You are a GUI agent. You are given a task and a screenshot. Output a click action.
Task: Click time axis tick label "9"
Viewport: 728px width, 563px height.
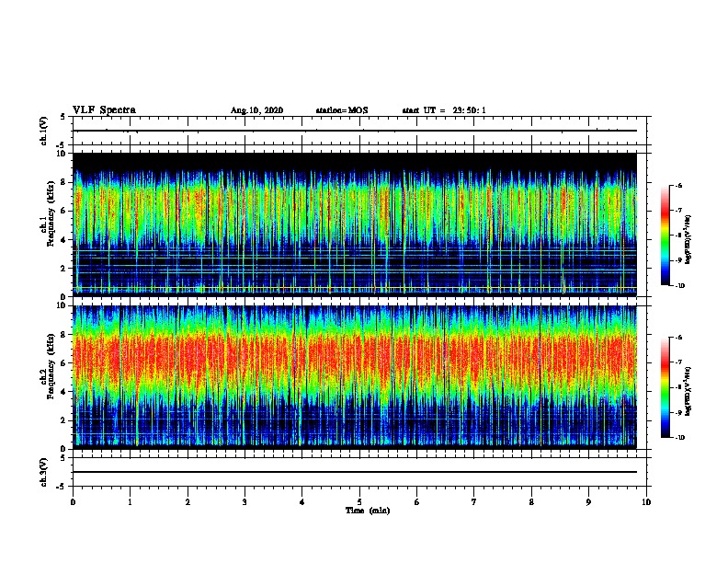(x=588, y=502)
